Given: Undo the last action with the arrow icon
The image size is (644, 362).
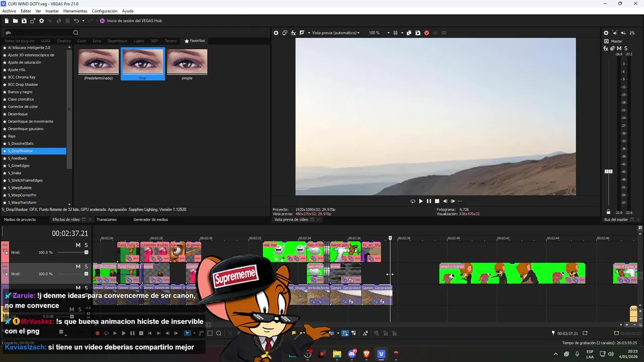Looking at the screenshot, I should click(76, 21).
